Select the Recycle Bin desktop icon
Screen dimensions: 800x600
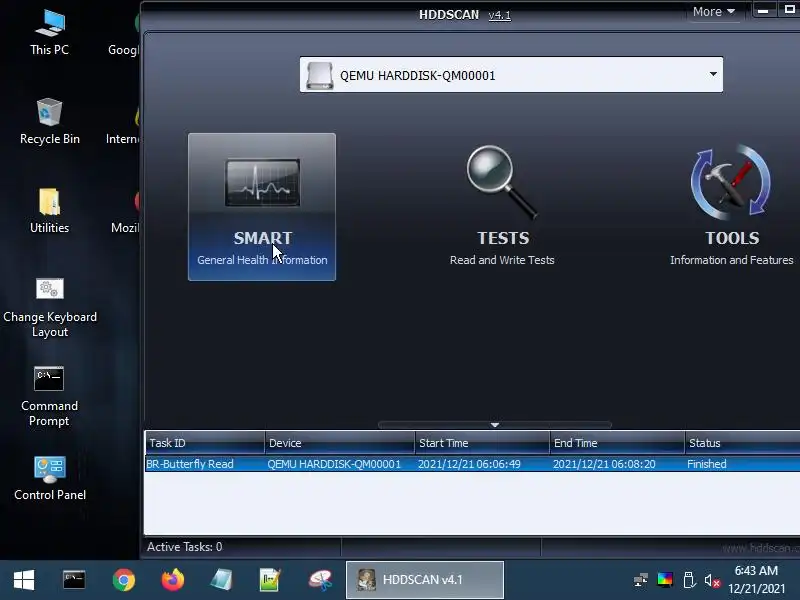[x=49, y=121]
